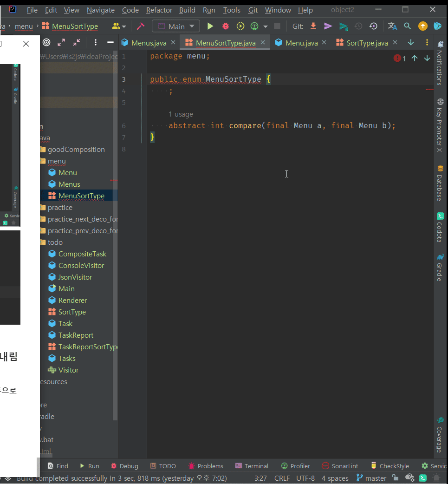Open the master Git branch popup
This screenshot has width=448, height=484.
[371, 478]
